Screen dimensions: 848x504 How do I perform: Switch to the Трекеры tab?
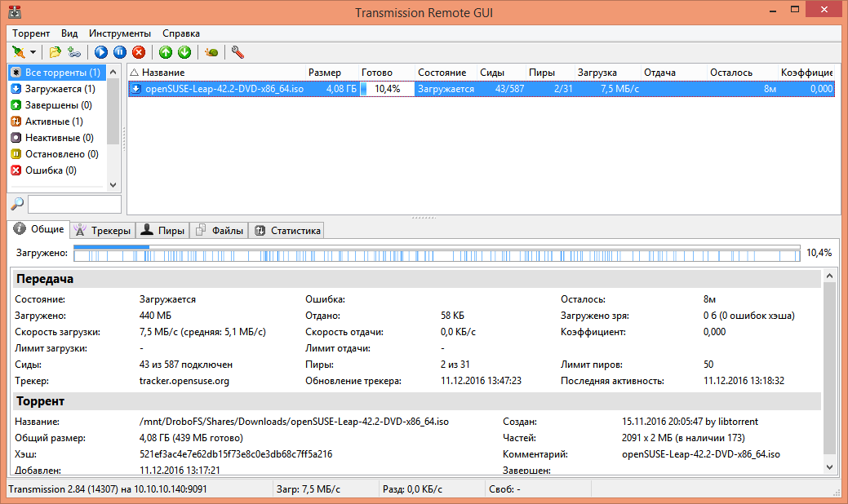[x=103, y=231]
